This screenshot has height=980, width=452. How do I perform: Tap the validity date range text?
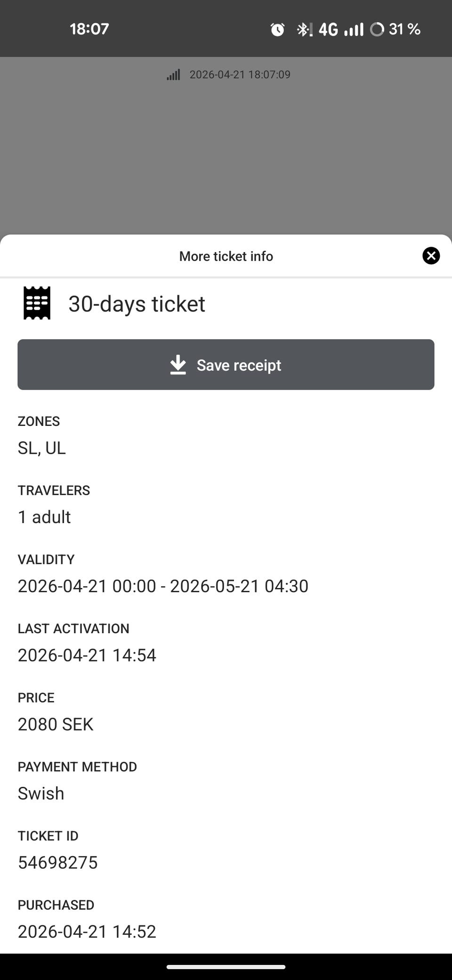(x=163, y=586)
